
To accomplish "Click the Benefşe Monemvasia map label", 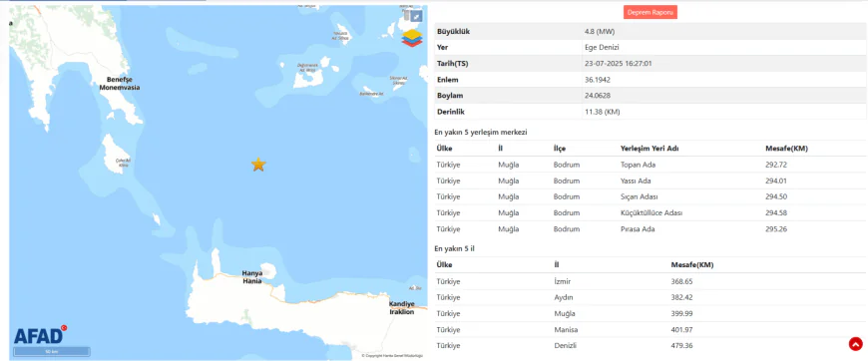I will point(120,84).
